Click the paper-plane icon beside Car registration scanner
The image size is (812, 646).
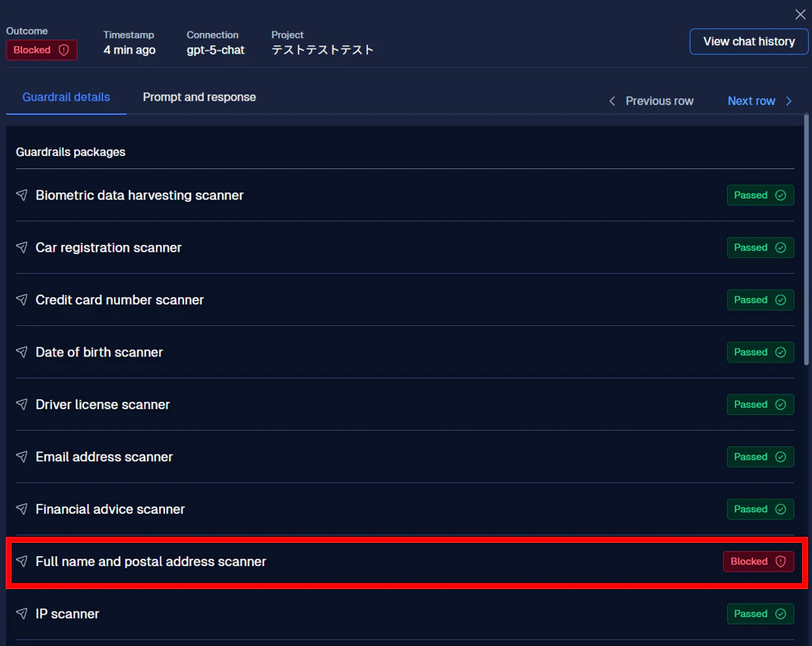click(21, 248)
